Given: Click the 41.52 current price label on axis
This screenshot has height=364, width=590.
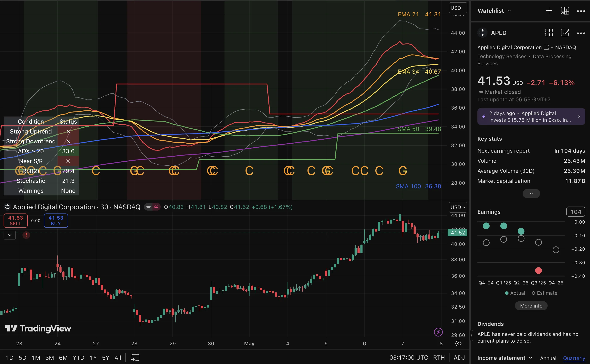Looking at the screenshot, I should 457,233.
